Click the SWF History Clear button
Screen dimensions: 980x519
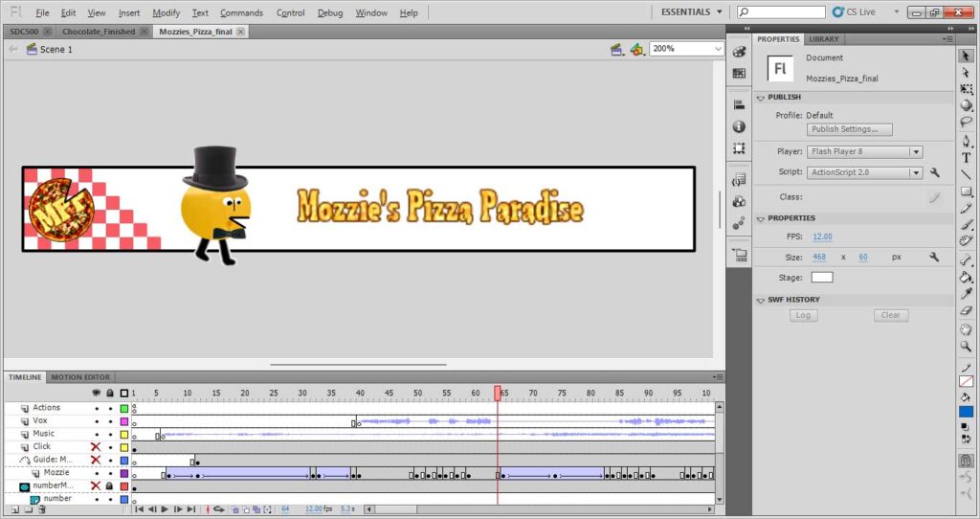891,315
